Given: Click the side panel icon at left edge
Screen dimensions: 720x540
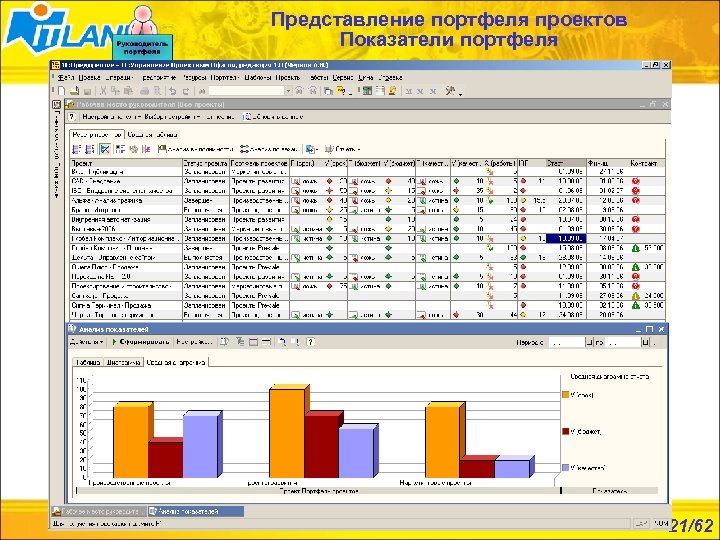Looking at the screenshot, I should (56, 104).
